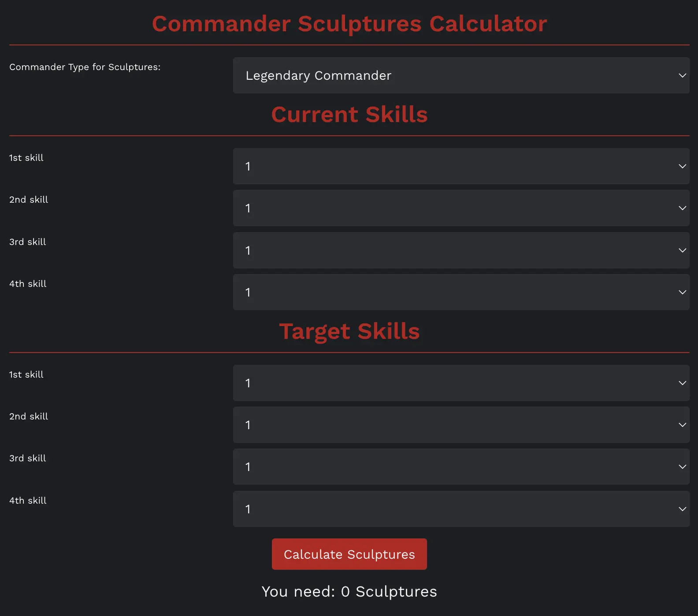Select the Current Skills 3rd skill dropdown
Screen dimensions: 698x616
pyautogui.click(x=461, y=250)
